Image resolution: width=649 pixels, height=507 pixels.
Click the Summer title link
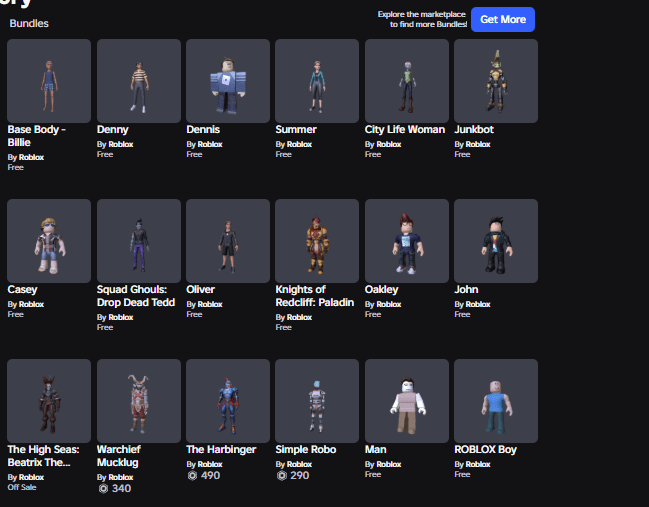(296, 130)
